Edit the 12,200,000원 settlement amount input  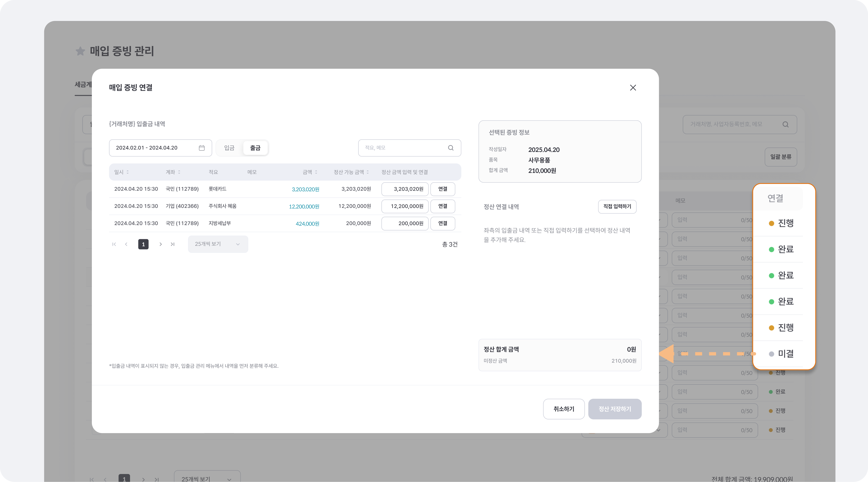pos(405,206)
